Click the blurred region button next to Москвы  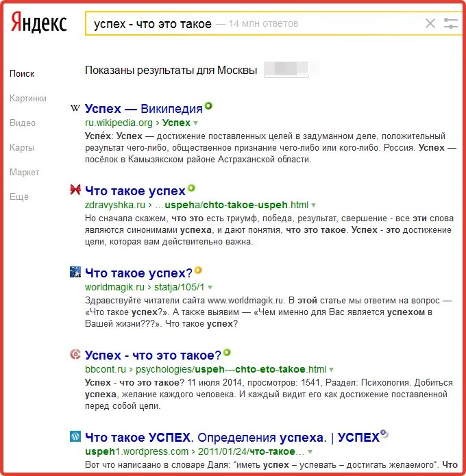(286, 69)
